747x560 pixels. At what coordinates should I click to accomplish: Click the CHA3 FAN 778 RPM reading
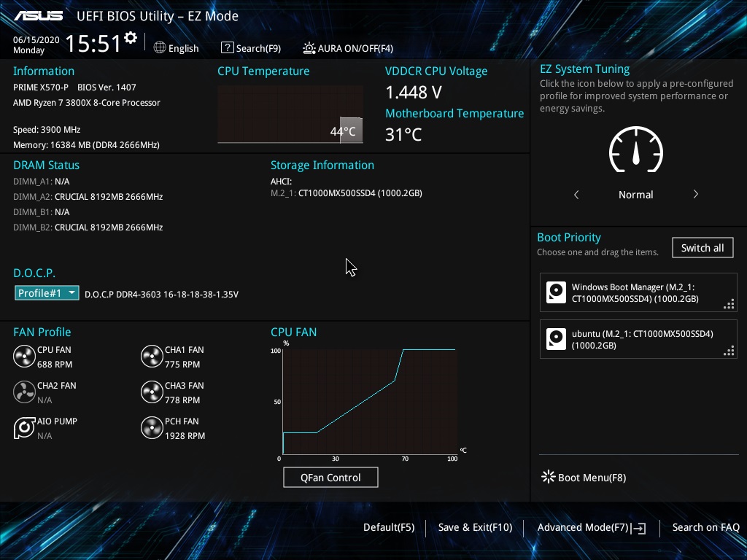click(x=182, y=400)
